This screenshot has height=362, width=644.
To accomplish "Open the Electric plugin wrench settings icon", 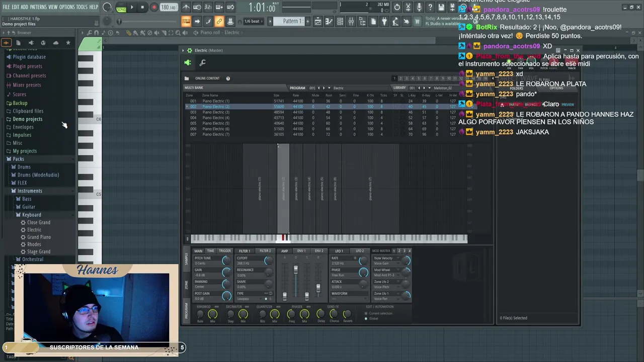I will (203, 63).
